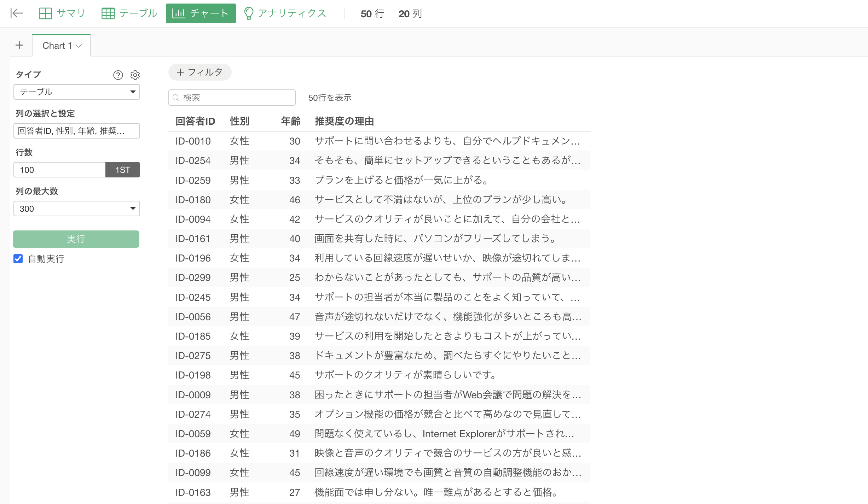The image size is (868, 504).
Task: Click the 回答者ID column header
Action: 195,121
